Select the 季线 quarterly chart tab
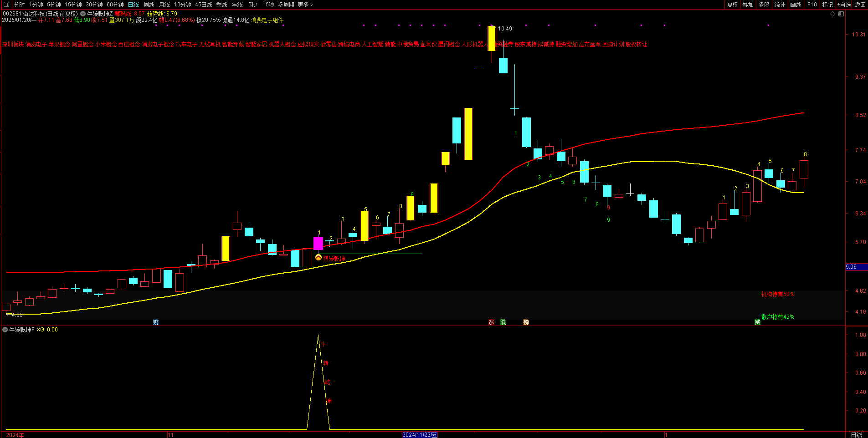This screenshot has width=868, height=438. point(222,5)
